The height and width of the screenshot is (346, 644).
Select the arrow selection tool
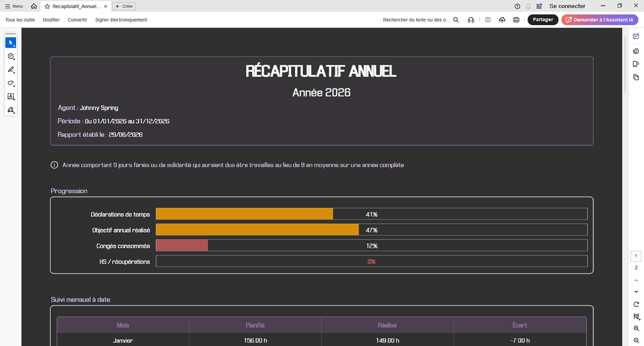(11, 43)
